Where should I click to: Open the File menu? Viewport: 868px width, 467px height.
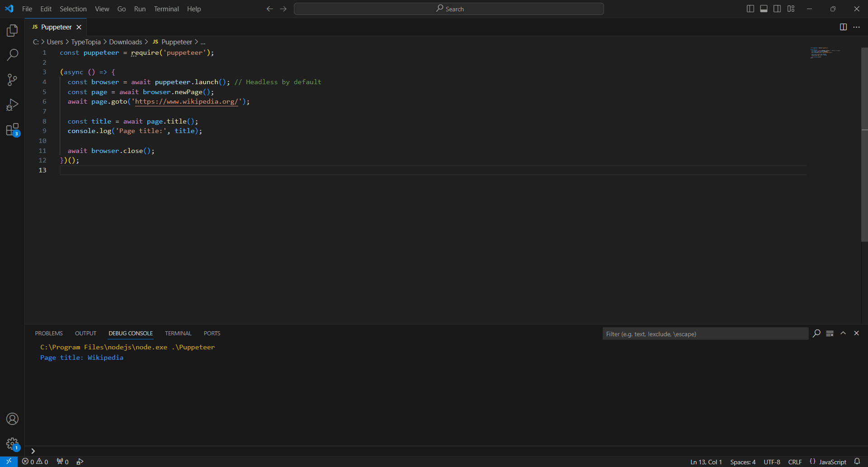coord(27,9)
